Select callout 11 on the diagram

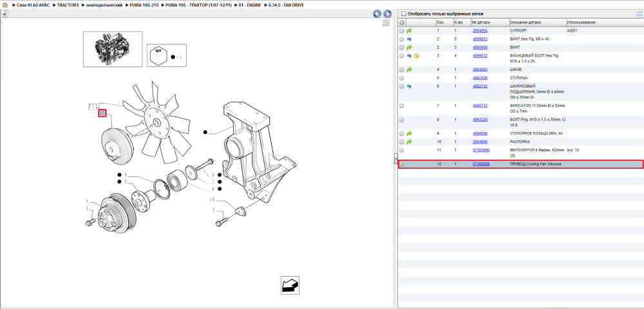click(x=93, y=107)
